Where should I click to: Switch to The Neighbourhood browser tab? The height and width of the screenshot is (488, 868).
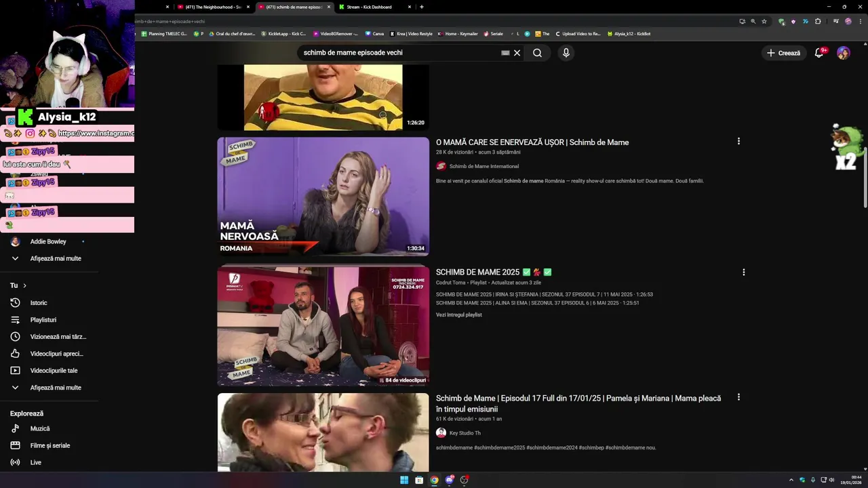pos(213,7)
